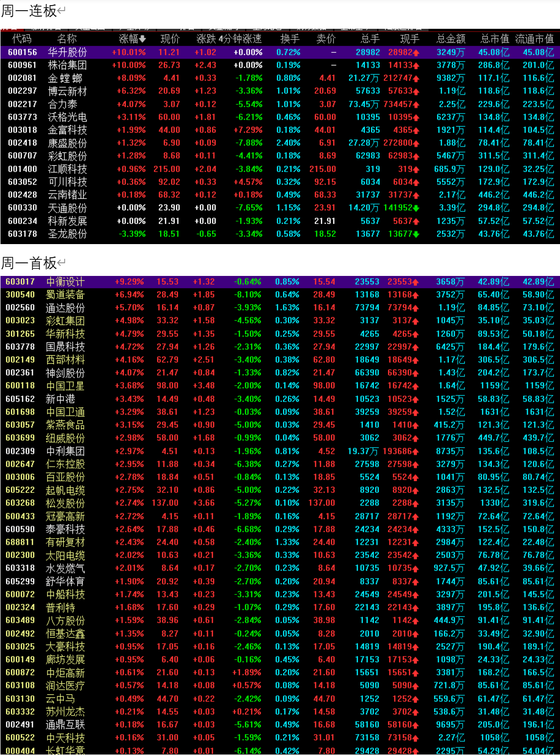Click the 总市值 column header

point(495,39)
